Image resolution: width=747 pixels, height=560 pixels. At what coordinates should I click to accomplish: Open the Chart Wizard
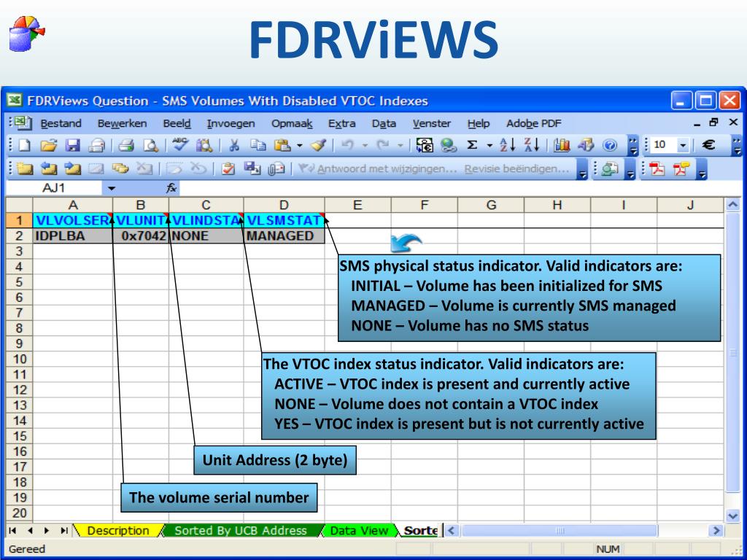pos(562,145)
